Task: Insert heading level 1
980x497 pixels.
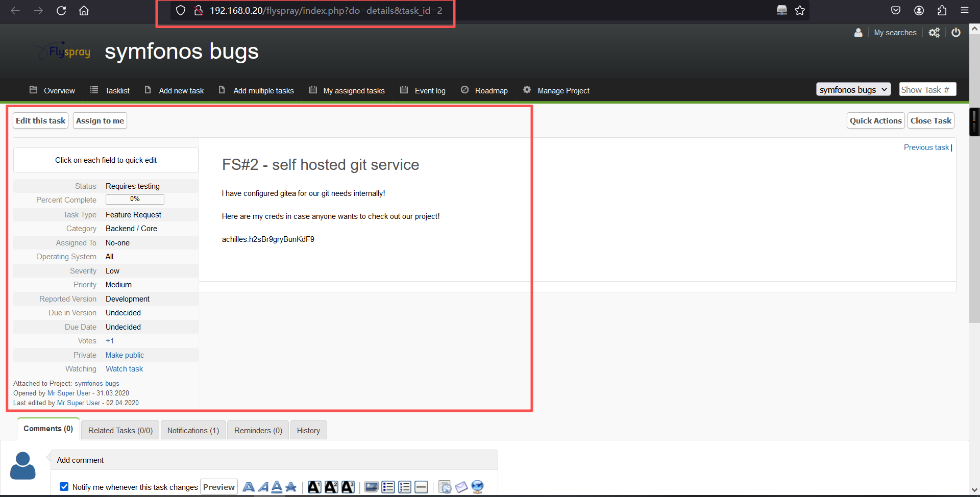Action: point(314,487)
